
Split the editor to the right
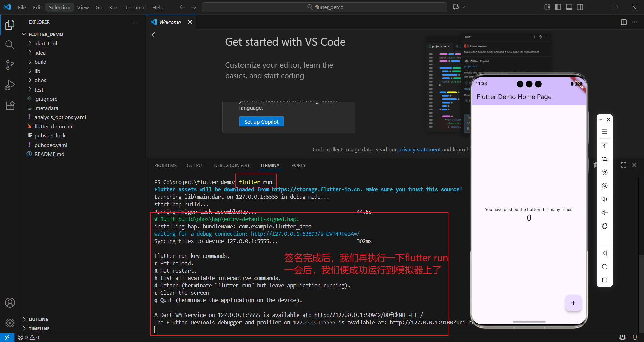pyautogui.click(x=624, y=22)
